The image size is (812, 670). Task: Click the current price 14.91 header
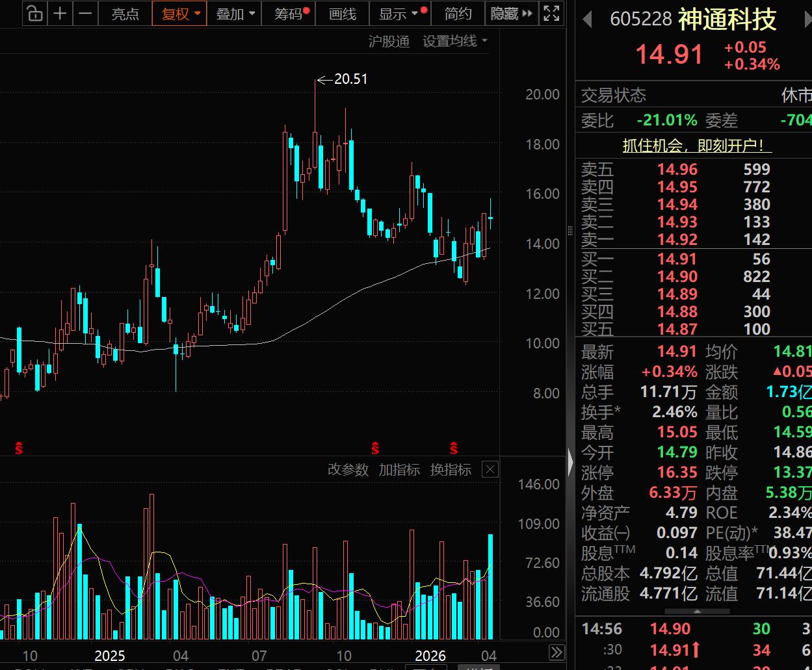[x=669, y=55]
